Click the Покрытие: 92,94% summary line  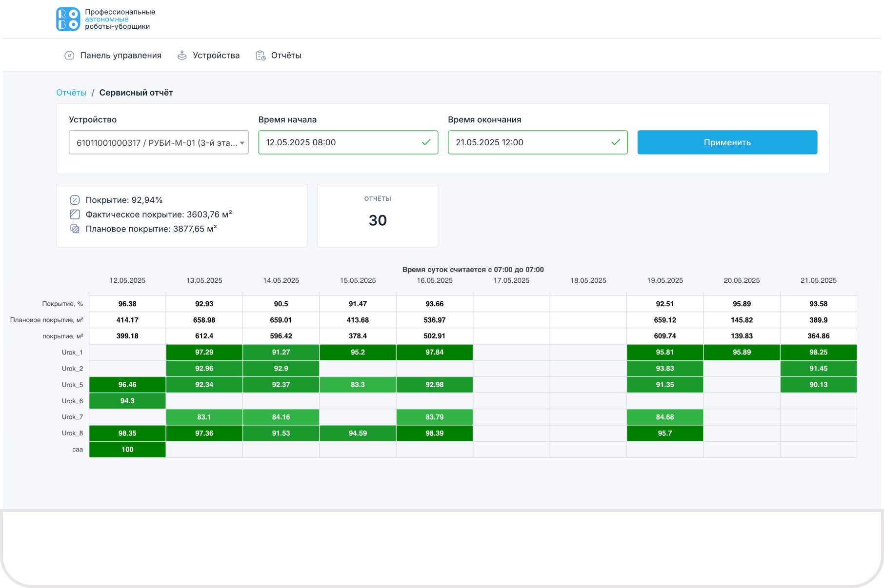point(124,200)
